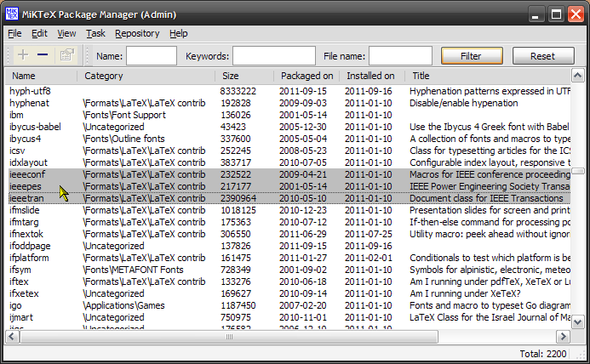
Task: Click the Fonts\METAFONT Fonts category cell
Action: pyautogui.click(x=133, y=270)
